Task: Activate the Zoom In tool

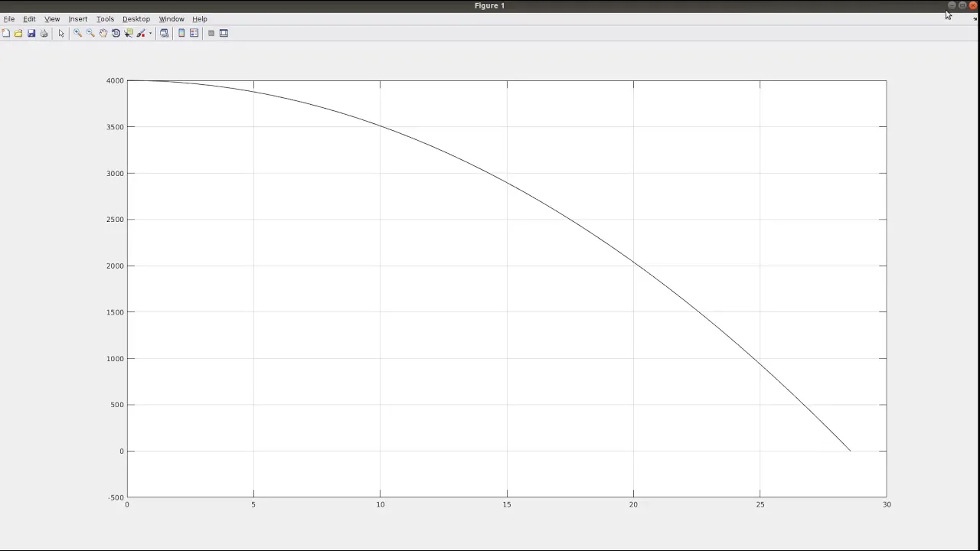Action: (x=77, y=33)
